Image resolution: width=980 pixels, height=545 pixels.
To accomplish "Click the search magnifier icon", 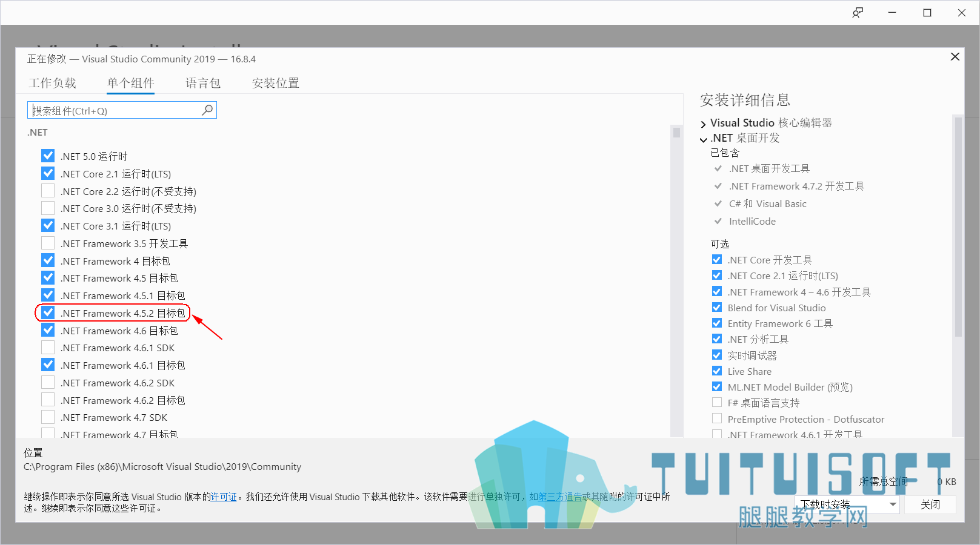I will 207,110.
